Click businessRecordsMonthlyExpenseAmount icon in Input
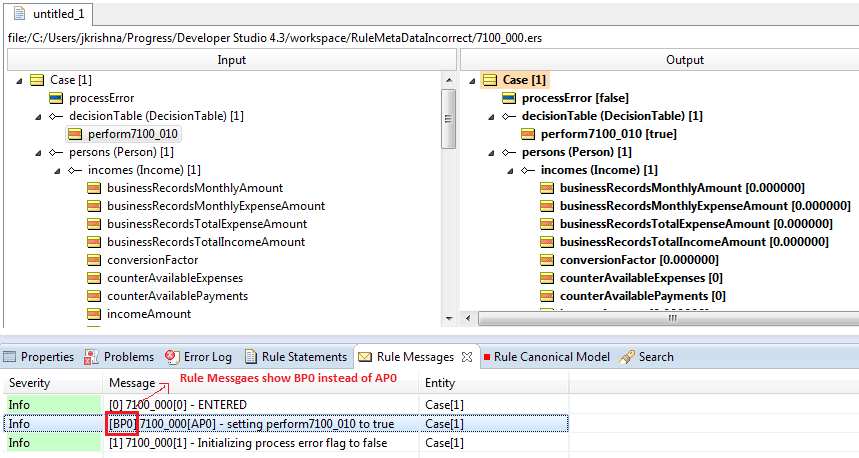This screenshot has width=859, height=458. click(94, 207)
